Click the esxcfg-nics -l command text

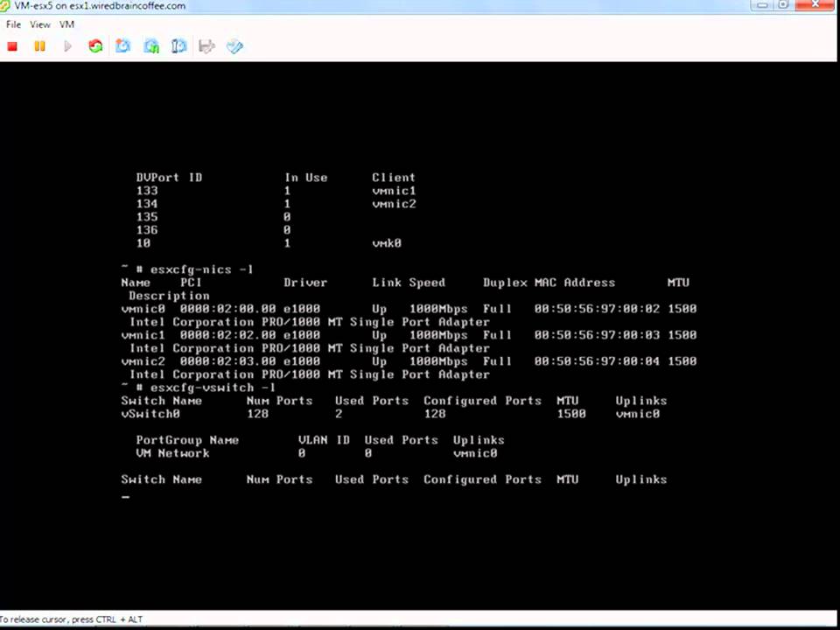[x=202, y=269]
